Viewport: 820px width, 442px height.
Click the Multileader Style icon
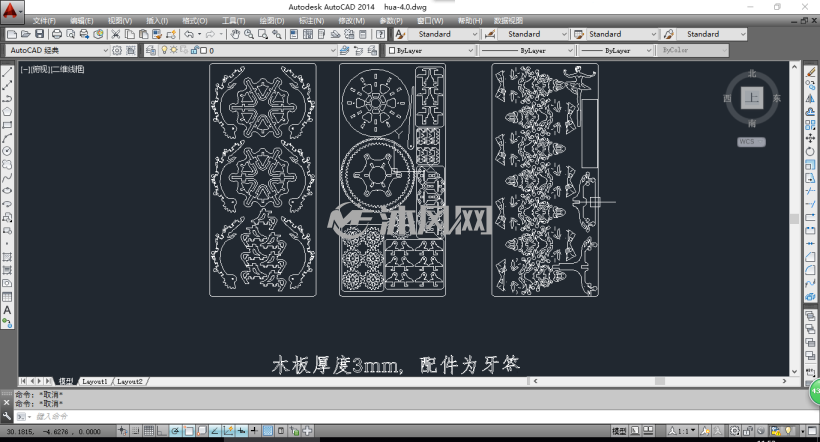669,34
